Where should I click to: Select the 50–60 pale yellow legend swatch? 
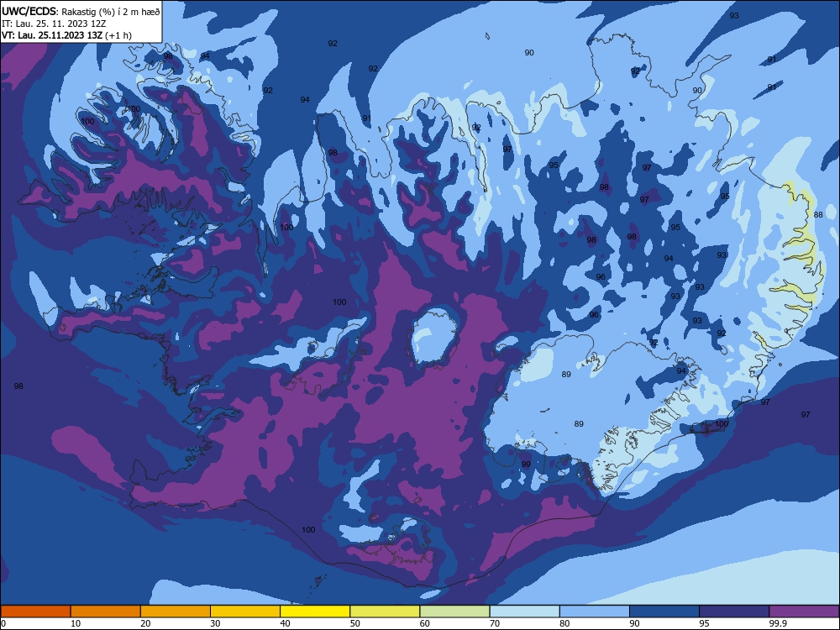385,611
